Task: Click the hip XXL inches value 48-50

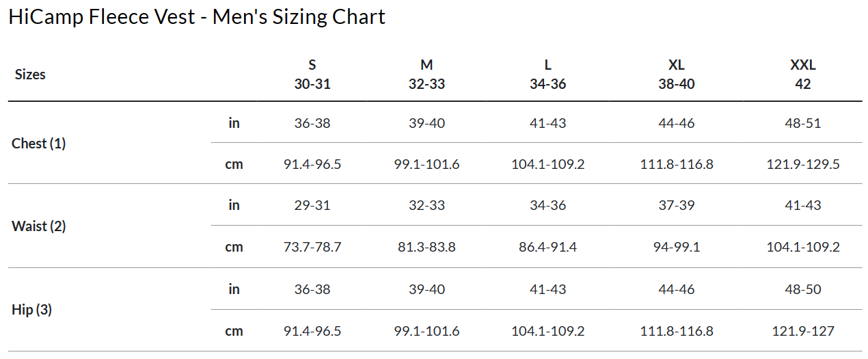Action: 803,289
